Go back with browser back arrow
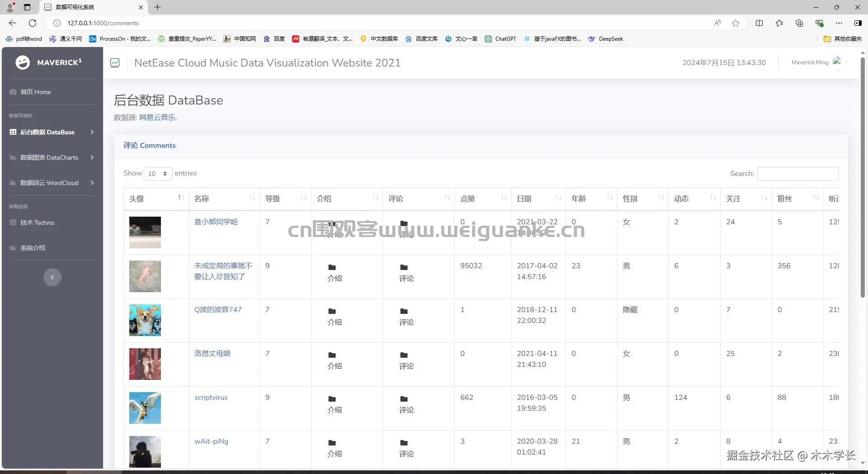The height and width of the screenshot is (474, 868). tap(13, 23)
